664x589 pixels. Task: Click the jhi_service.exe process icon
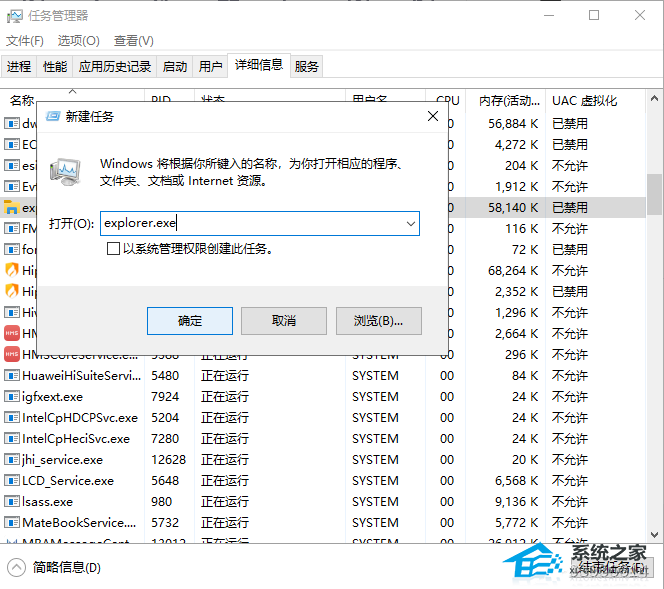12,459
